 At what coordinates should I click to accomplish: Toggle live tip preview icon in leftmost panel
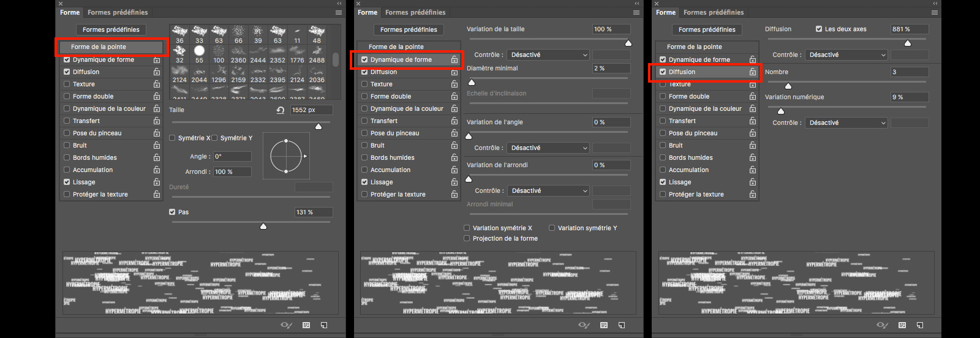coord(286,325)
